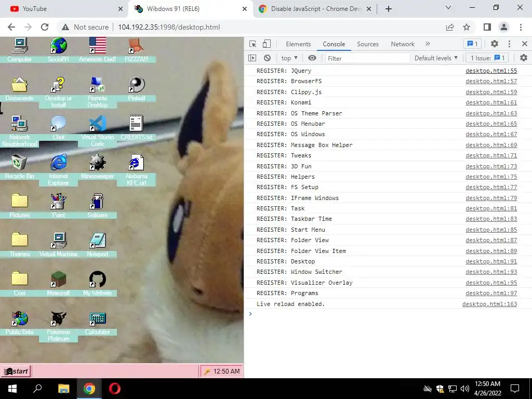
Task: Launch the Minecraft block icon
Action: tap(58, 279)
